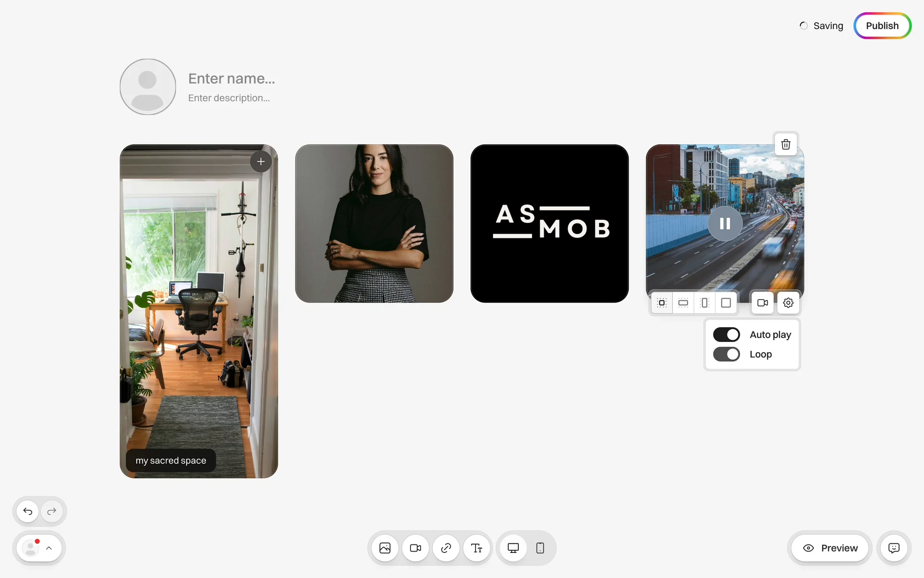Screen dimensions: 924x578
Task: Select the large square card size
Action: [726, 302]
